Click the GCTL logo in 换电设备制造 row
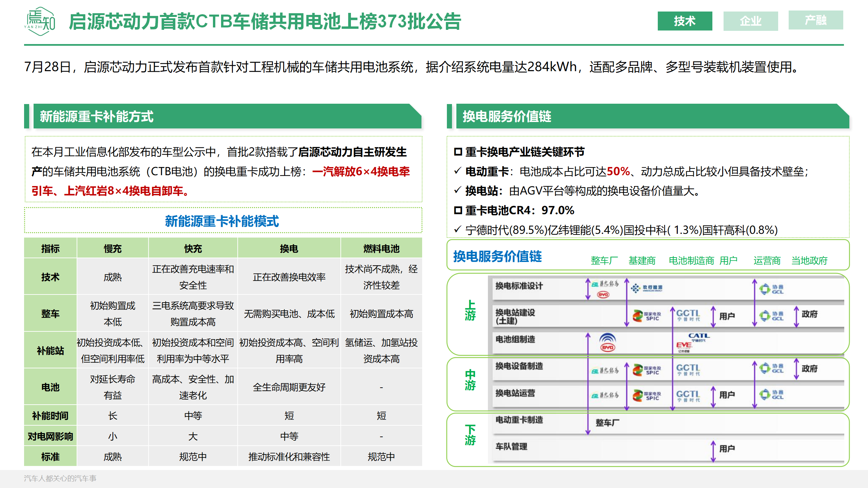This screenshot has width=868, height=488. 688,369
